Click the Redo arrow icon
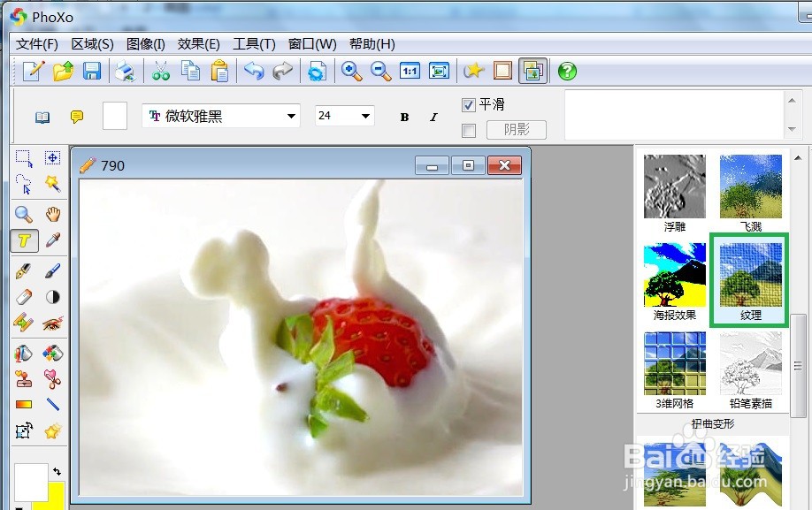The image size is (812, 510). (x=283, y=71)
